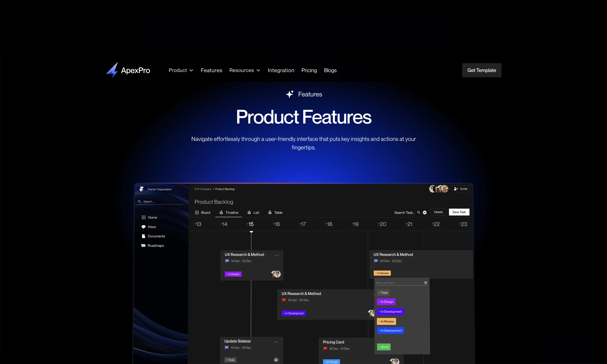Click the Invite button
This screenshot has width=607, height=364.
(x=461, y=189)
